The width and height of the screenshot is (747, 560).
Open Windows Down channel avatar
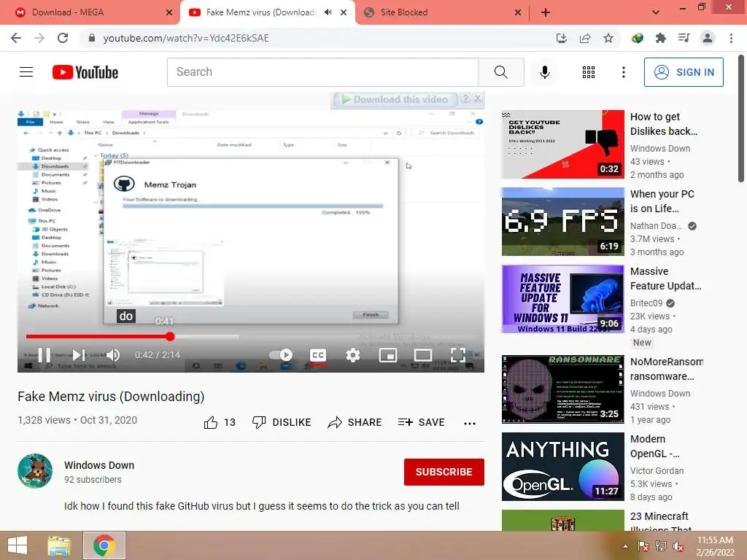35,471
